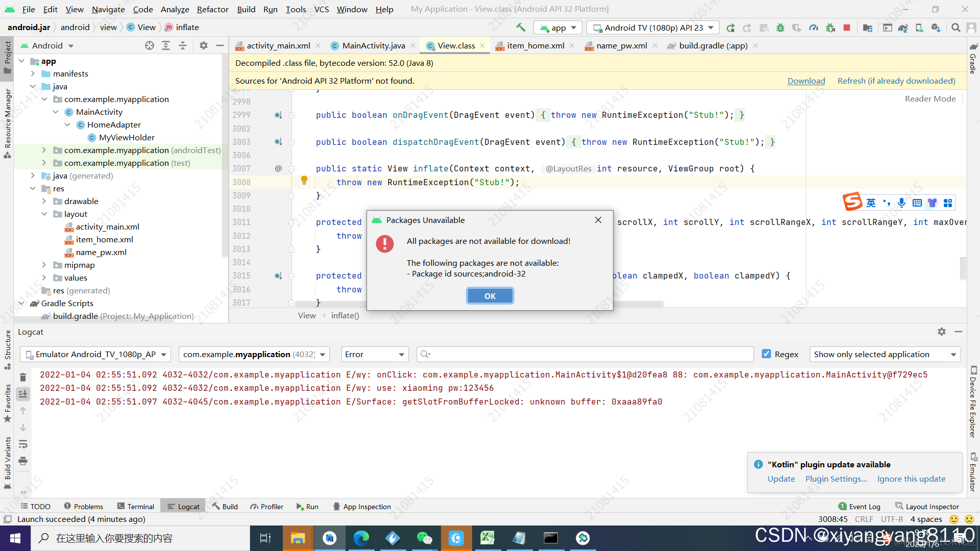Click the Make Project hammer icon
Image resolution: width=980 pixels, height=551 pixels.
pos(520,28)
